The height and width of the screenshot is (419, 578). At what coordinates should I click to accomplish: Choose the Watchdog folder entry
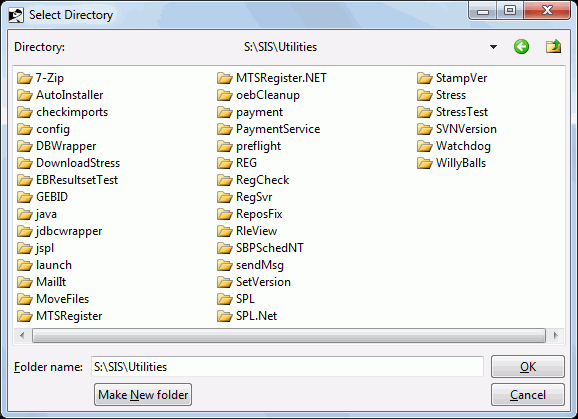454,146
